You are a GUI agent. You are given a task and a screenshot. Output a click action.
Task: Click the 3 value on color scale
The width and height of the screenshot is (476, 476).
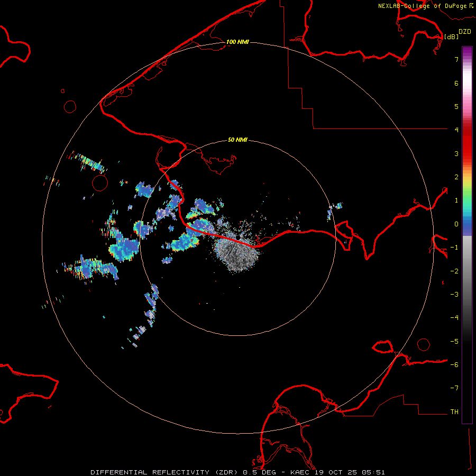[x=456, y=153]
